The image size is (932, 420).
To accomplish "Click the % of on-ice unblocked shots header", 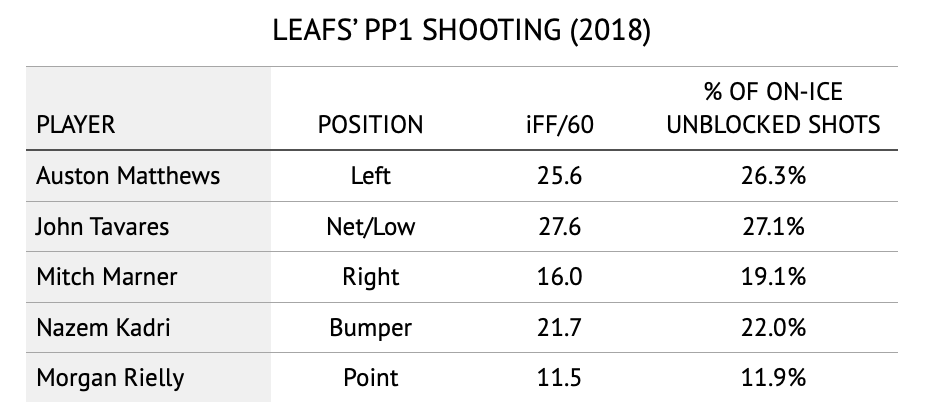I will (x=773, y=108).
